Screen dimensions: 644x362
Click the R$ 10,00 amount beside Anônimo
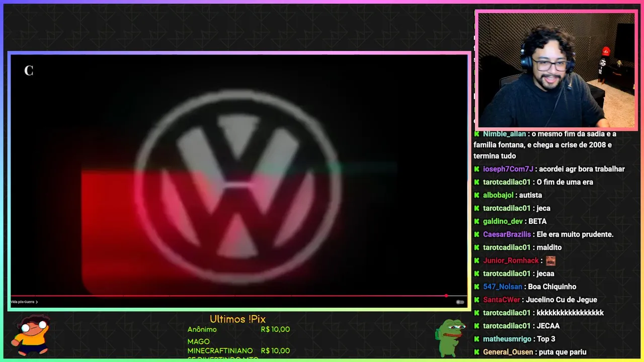(x=275, y=330)
